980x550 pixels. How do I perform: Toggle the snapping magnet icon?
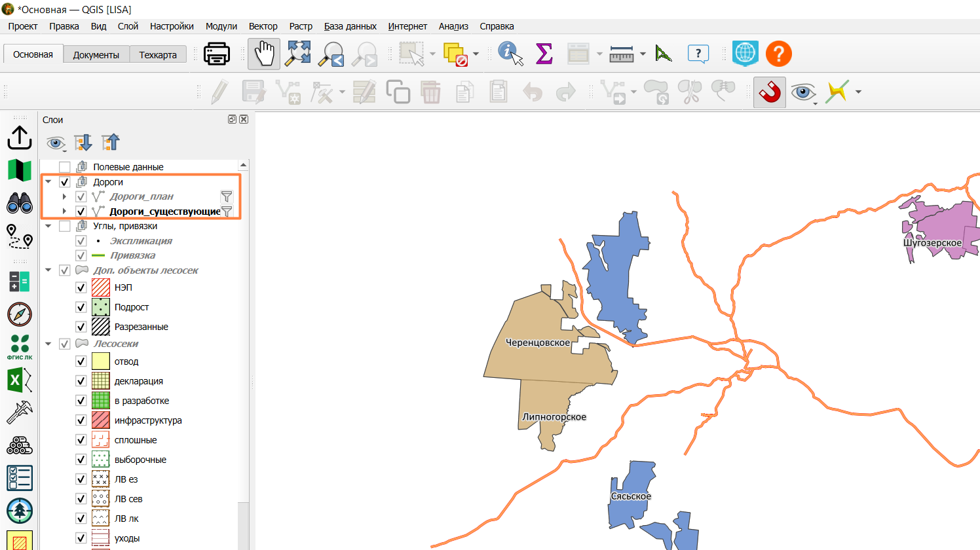770,92
